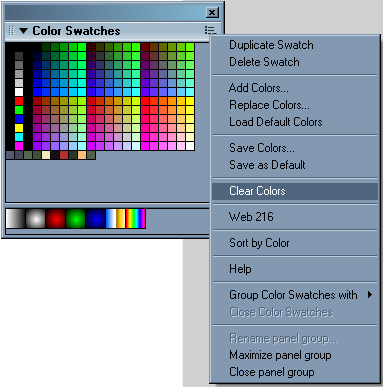Pick the blue radial gradient swatch
The width and height of the screenshot is (383, 387).
tap(96, 219)
